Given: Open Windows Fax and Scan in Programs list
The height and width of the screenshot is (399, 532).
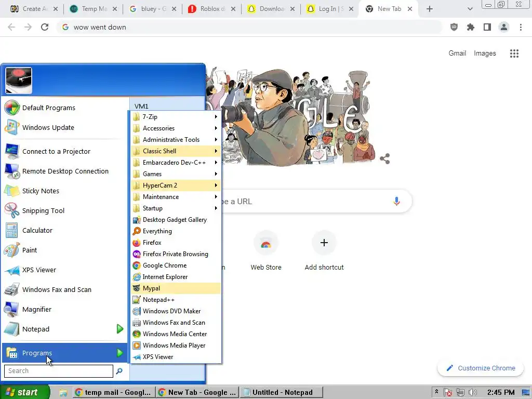Looking at the screenshot, I should click(x=176, y=322).
